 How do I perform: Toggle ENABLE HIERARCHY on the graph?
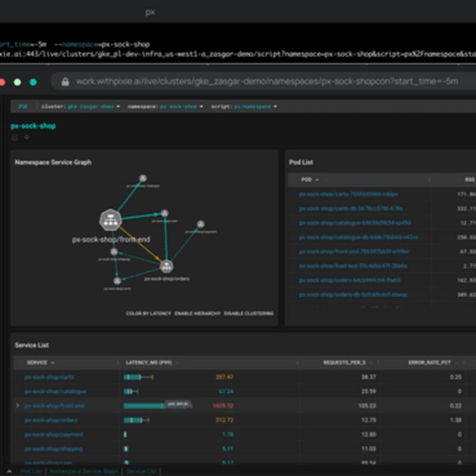(x=198, y=314)
